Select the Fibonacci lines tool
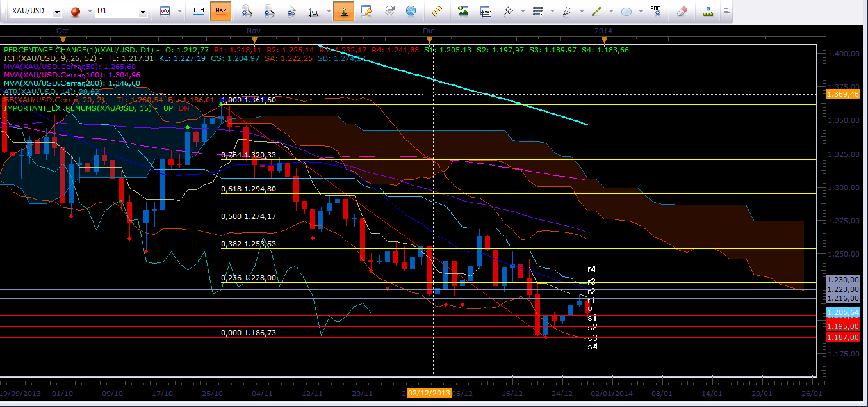 [x=537, y=11]
